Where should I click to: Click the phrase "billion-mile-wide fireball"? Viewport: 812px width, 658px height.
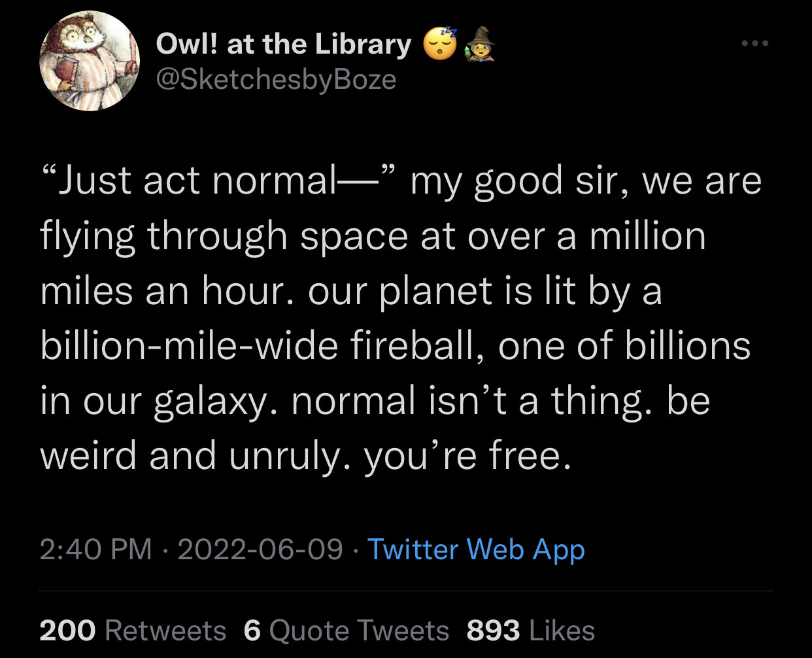pos(257,345)
